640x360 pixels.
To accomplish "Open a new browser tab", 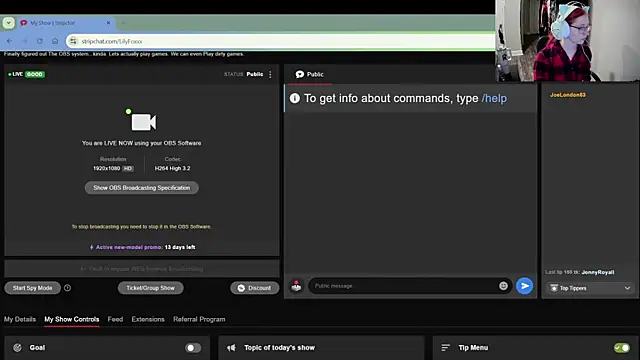I will [x=123, y=23].
